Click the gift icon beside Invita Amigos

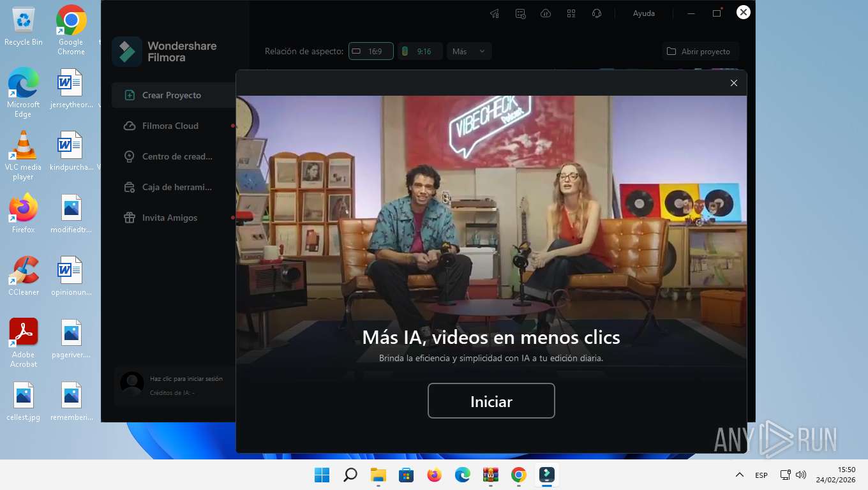[x=130, y=218]
